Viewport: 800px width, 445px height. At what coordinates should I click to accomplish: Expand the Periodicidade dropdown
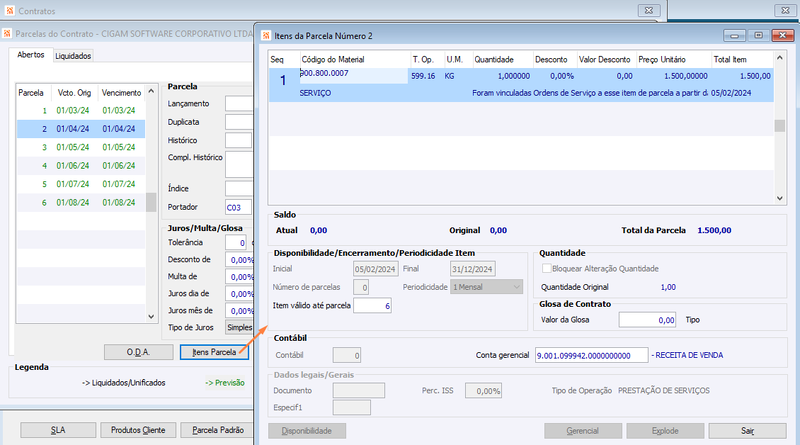pyautogui.click(x=516, y=287)
